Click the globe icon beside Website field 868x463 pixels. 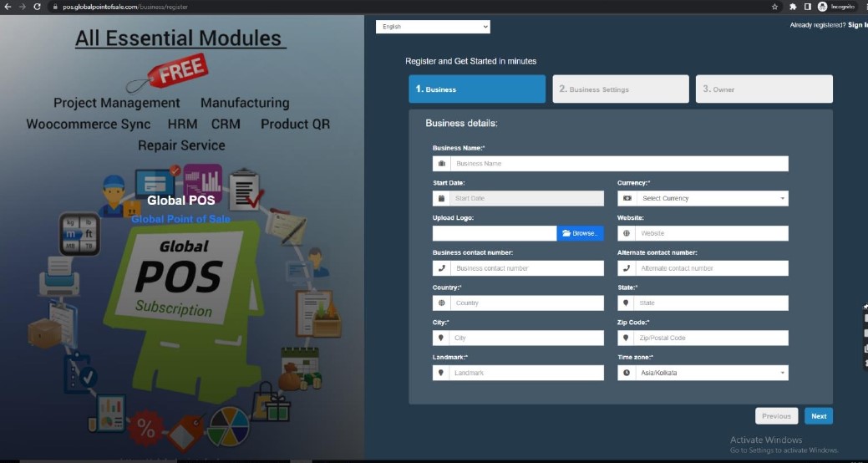(x=627, y=233)
